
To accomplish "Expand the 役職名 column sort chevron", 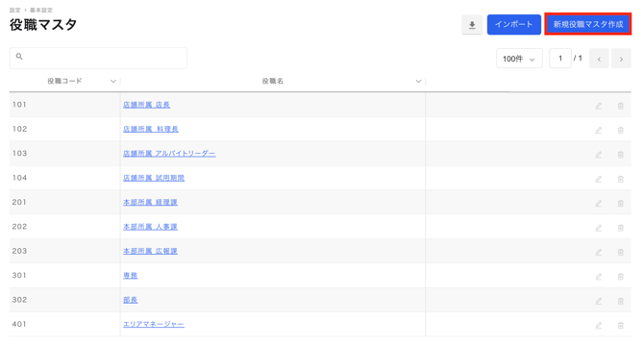I will 418,82.
